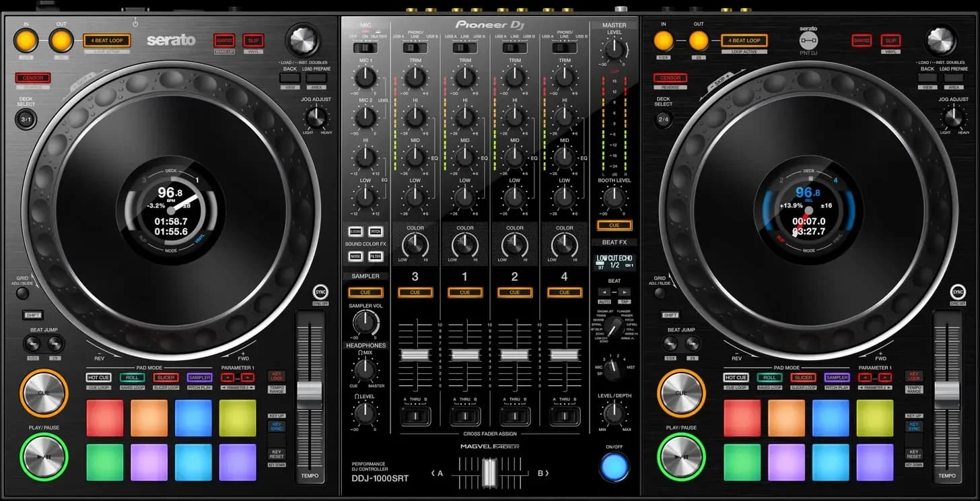Set loop IN point on right deck
The height and width of the screenshot is (501, 980).
(x=663, y=41)
